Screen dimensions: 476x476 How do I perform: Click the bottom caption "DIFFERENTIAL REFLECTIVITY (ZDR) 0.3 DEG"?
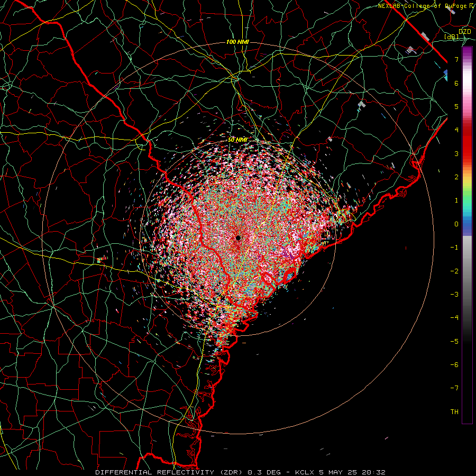[x=188, y=472]
